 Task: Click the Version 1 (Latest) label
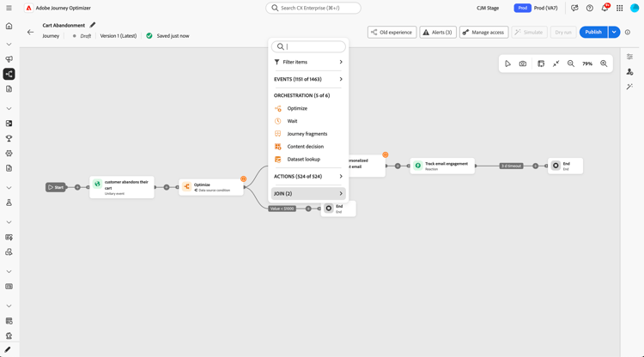pos(118,36)
